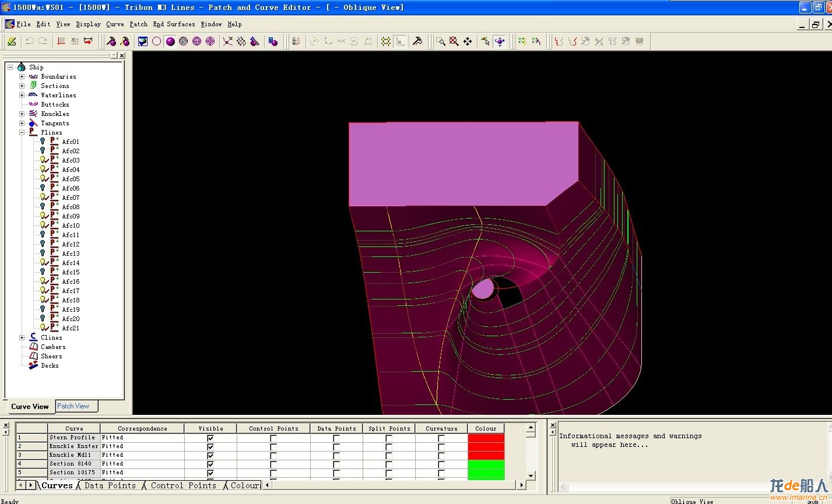Viewport: 832px width, 504px height.
Task: Select the empty circle wireframe display icon
Action: [156, 41]
